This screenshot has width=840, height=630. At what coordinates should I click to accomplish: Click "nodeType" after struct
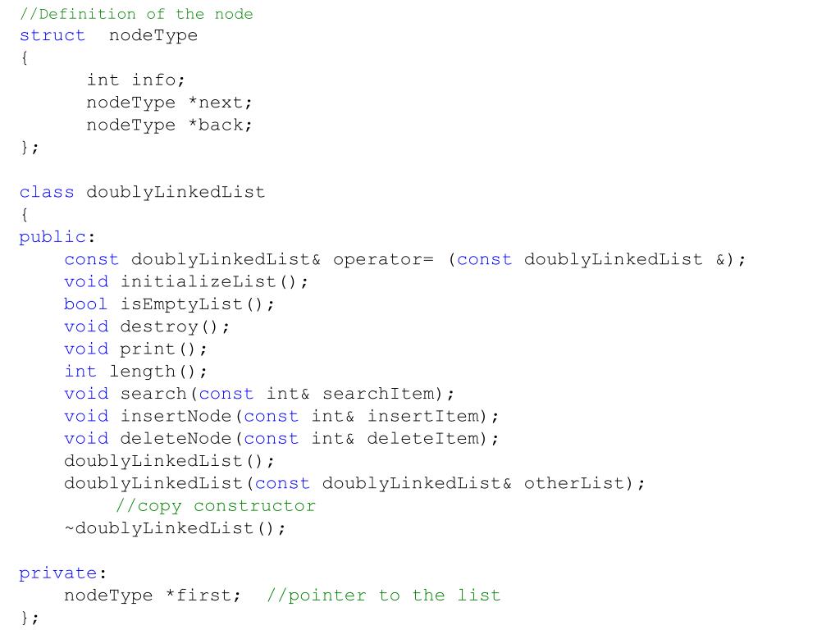tap(153, 36)
